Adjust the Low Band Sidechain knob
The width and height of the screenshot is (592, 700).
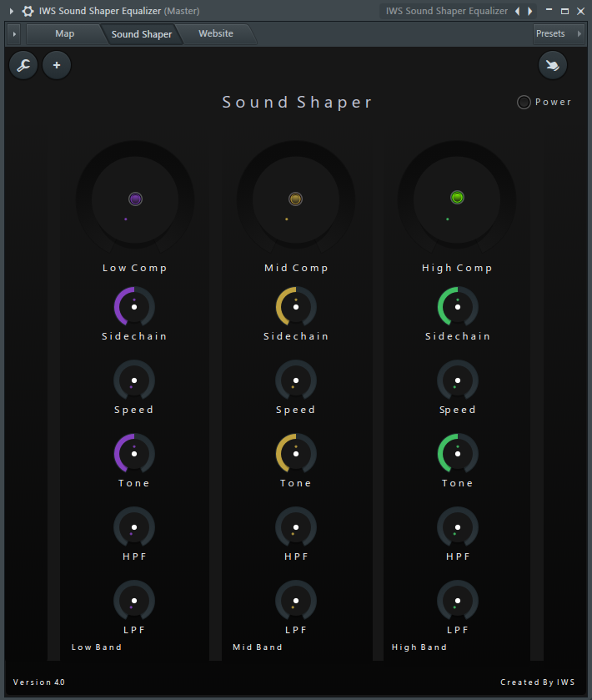pyautogui.click(x=134, y=307)
